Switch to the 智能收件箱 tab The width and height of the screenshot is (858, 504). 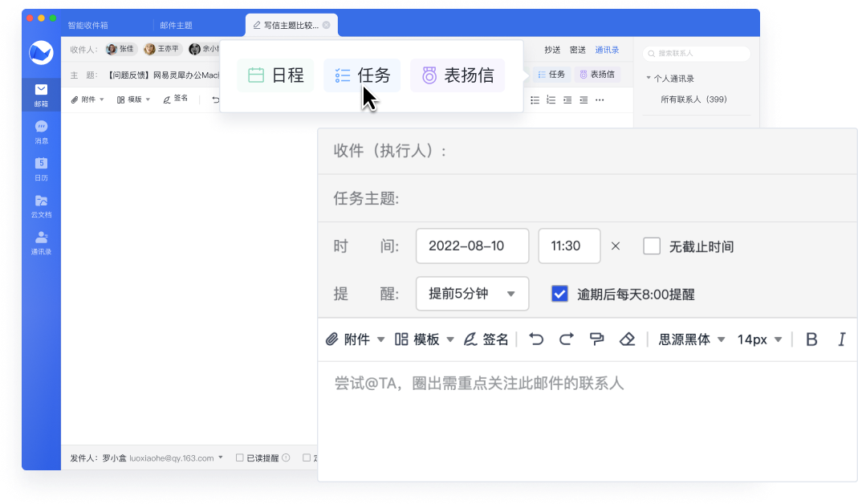pos(88,26)
